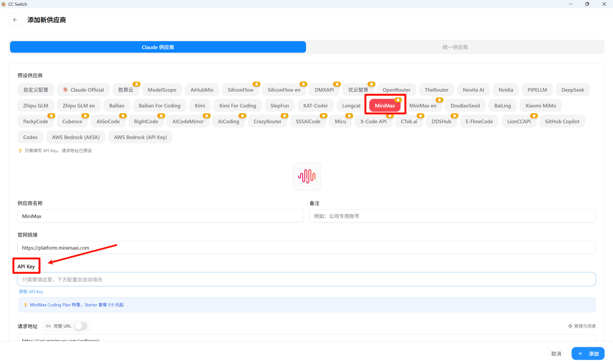Screen dimensions: 613x364
Task: Open the 获取 API Key link
Action: (x=31, y=292)
